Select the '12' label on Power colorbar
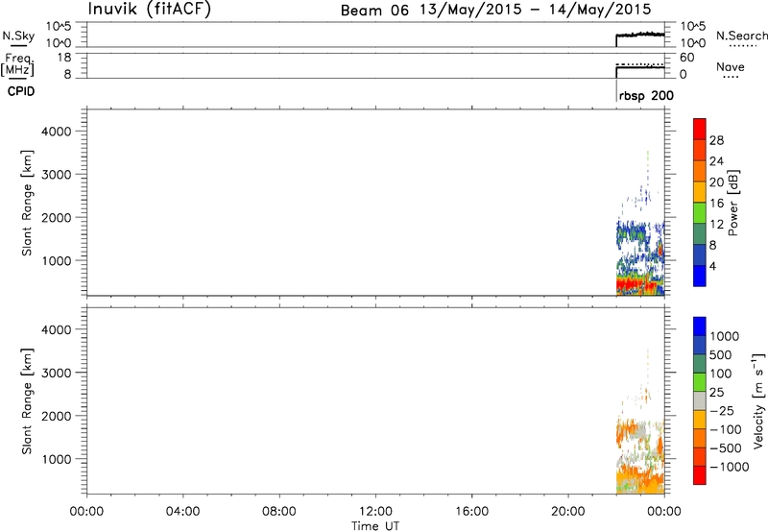The height and width of the screenshot is (532, 768). (716, 225)
